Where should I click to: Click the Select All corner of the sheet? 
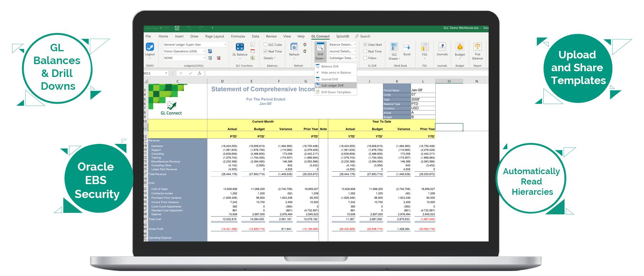[x=146, y=81]
